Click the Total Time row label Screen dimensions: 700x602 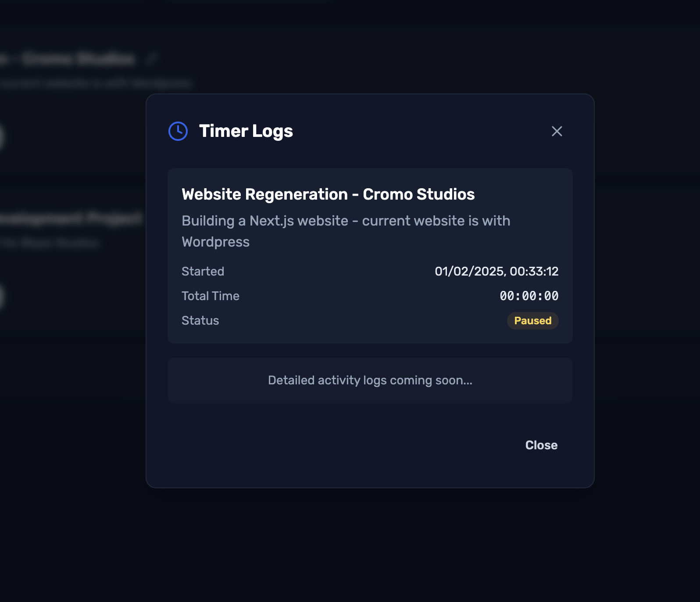[211, 296]
